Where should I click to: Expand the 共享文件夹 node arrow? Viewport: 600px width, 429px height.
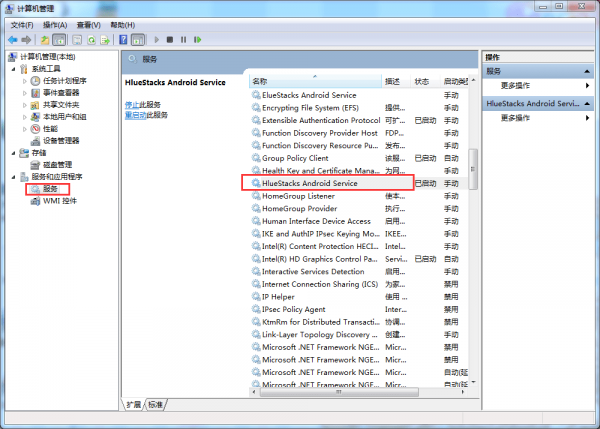point(25,105)
